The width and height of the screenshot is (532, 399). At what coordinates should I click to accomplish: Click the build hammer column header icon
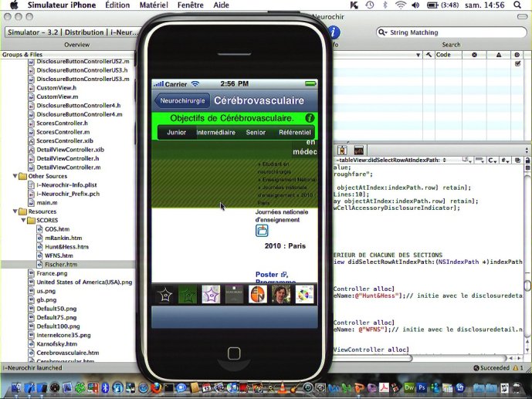click(429, 55)
